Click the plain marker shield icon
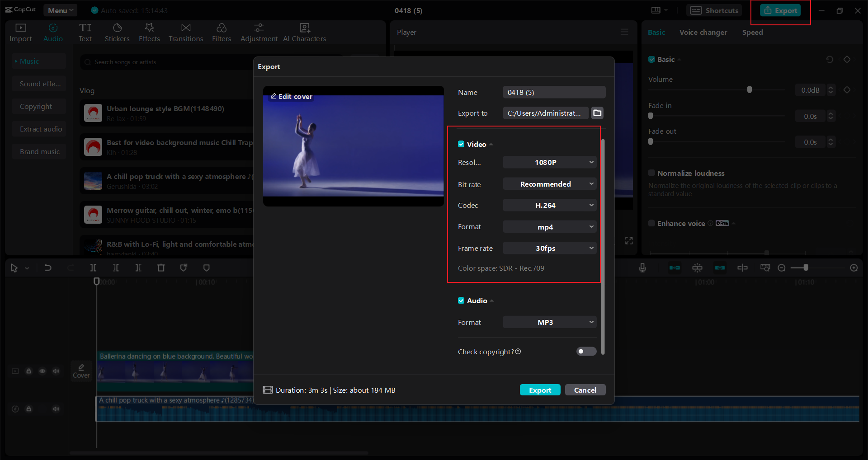The width and height of the screenshot is (868, 460). pos(206,268)
